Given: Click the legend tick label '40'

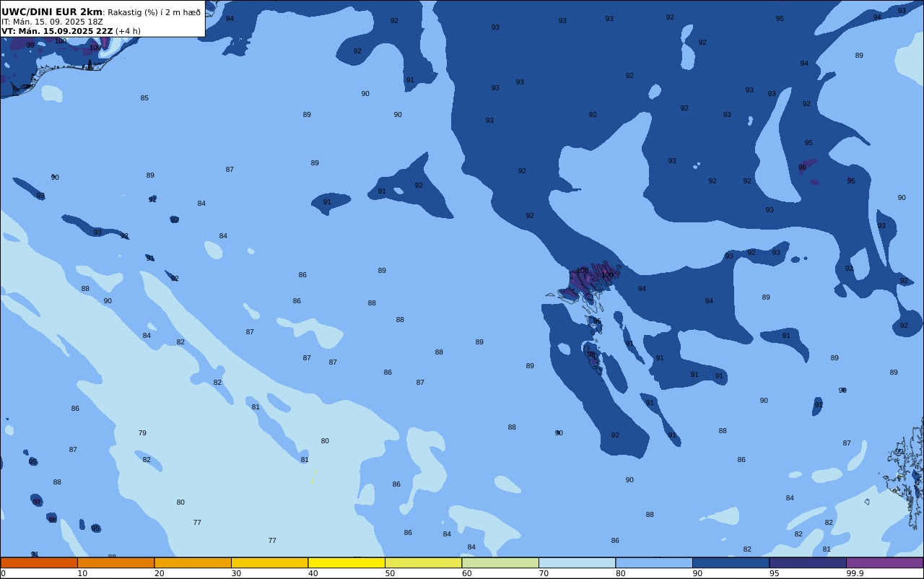Looking at the screenshot, I should pos(313,573).
